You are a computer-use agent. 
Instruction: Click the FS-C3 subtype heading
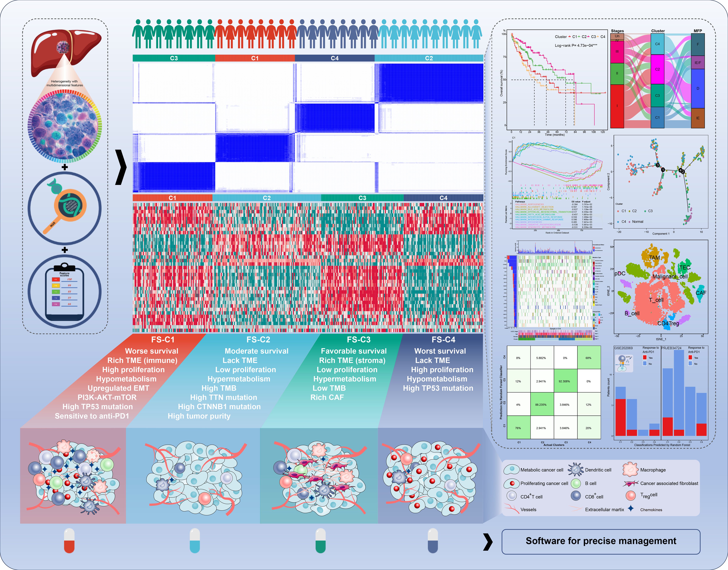(359, 340)
